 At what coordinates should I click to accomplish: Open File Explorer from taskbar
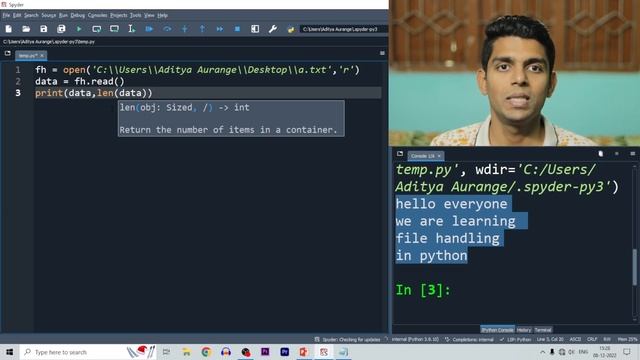click(186, 352)
